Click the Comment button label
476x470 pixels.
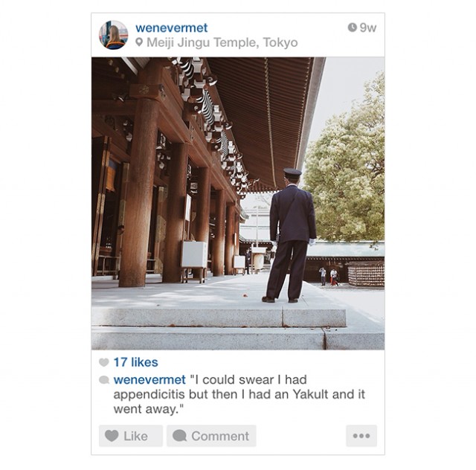[x=220, y=436]
